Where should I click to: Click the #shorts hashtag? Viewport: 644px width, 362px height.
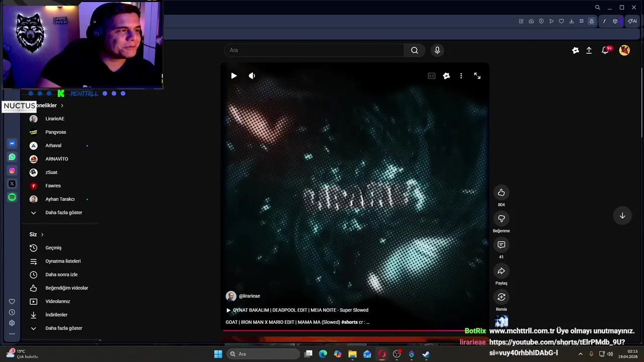point(349,322)
